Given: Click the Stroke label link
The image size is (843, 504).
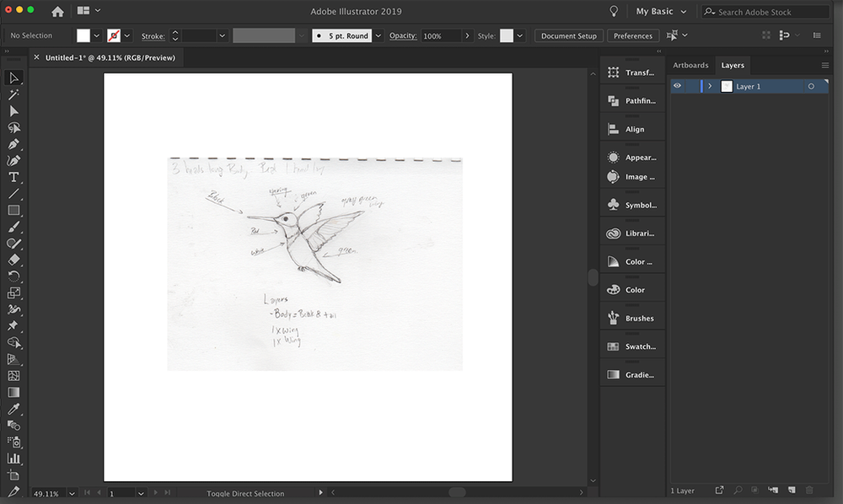Looking at the screenshot, I should point(153,36).
